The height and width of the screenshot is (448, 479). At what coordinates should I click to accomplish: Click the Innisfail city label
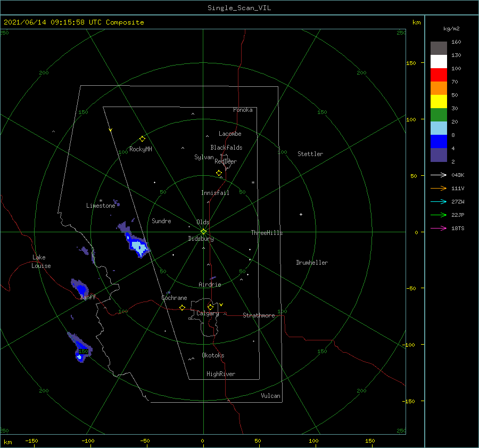point(215,193)
